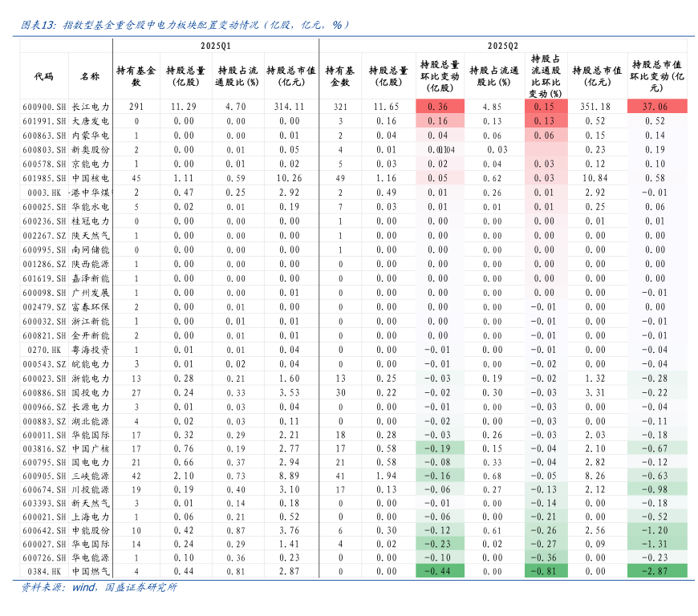Click the red cell showing "37.06"
This screenshot has height=616, width=698.
pos(657,107)
